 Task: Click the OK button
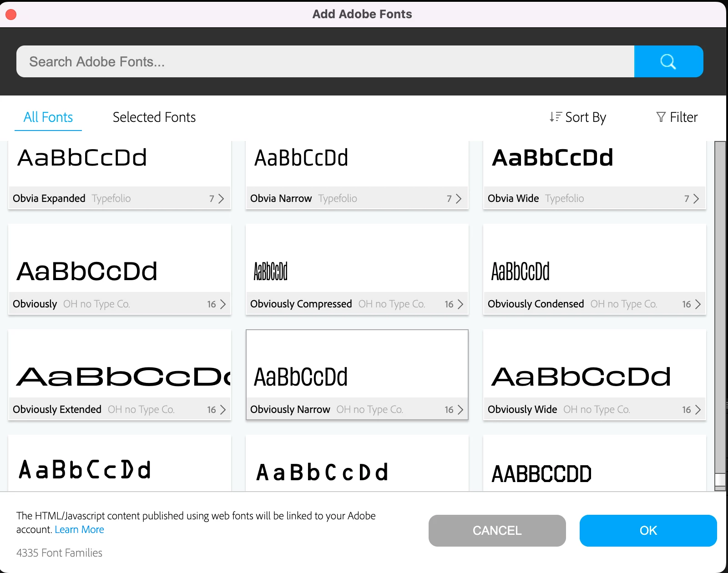(648, 531)
